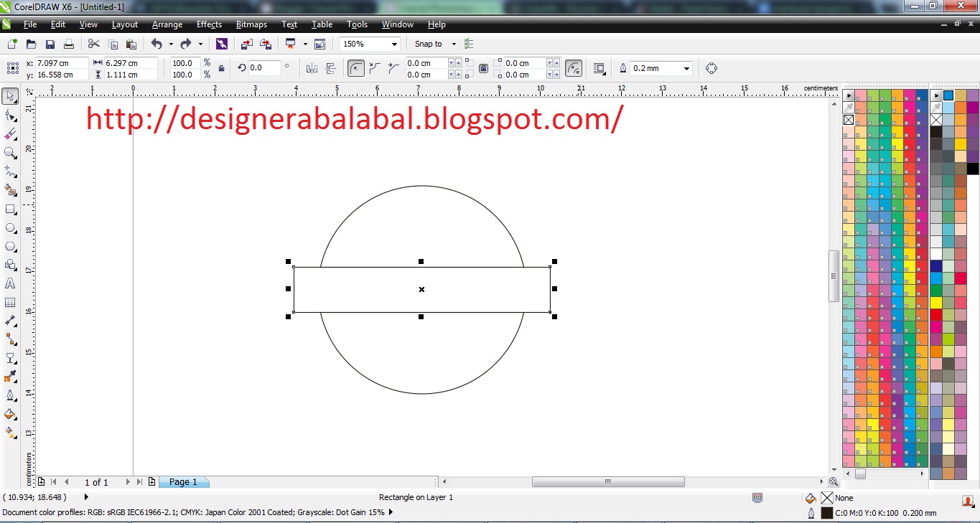
Task: Undo the last action with the undo arrow
Action: coord(157,44)
